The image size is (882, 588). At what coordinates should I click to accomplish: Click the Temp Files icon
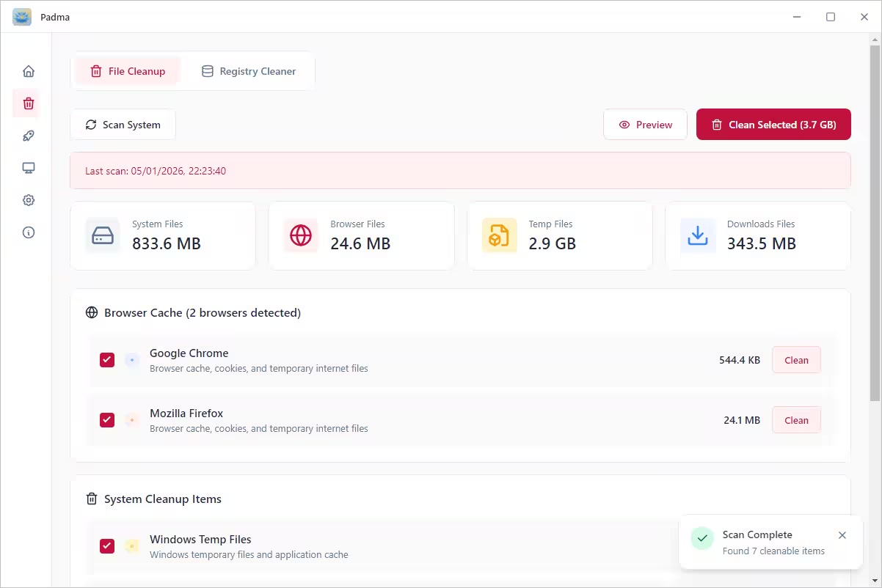point(499,235)
